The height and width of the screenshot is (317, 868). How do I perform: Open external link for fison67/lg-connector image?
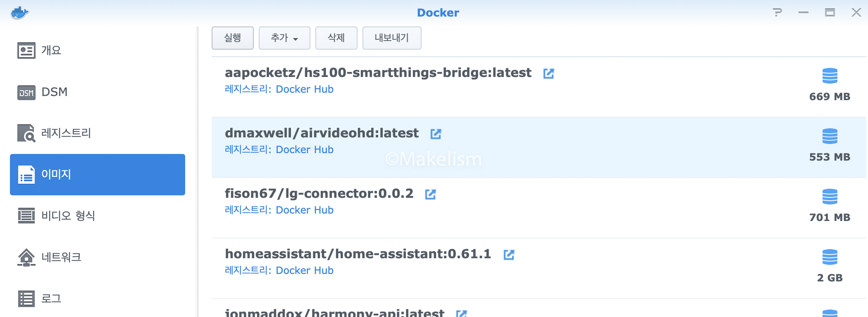tap(430, 194)
